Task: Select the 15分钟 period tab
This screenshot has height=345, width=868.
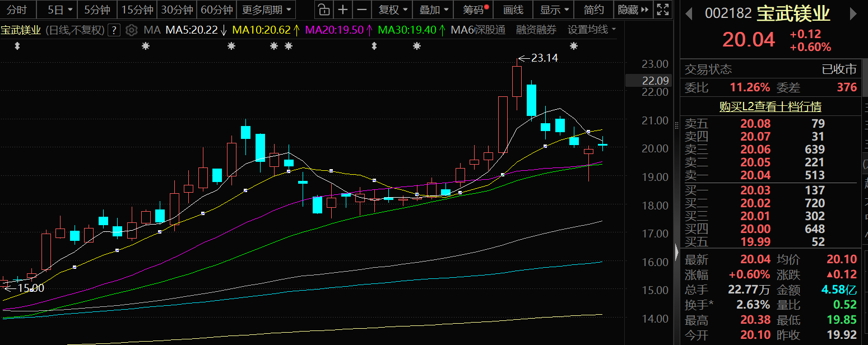Action: 137,10
